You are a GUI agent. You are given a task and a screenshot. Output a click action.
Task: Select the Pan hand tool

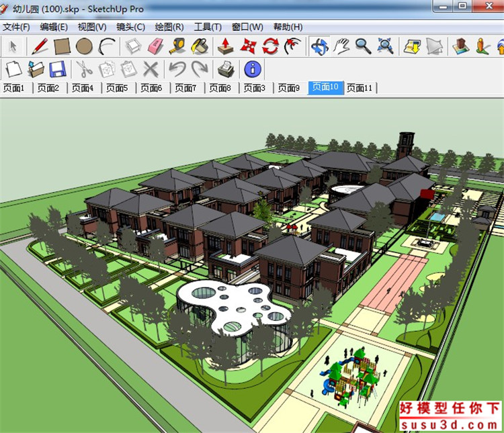pyautogui.click(x=341, y=46)
